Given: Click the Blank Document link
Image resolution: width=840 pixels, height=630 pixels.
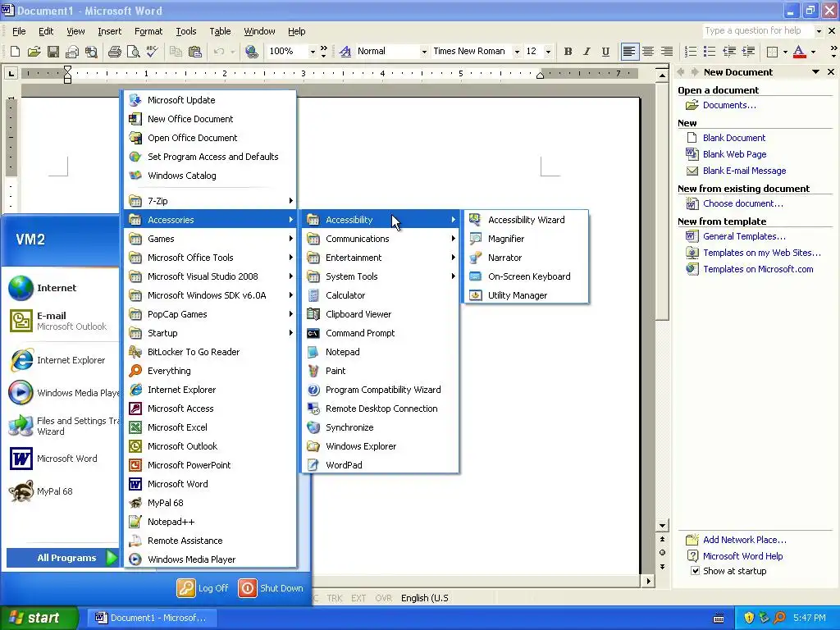Looking at the screenshot, I should pyautogui.click(x=734, y=138).
